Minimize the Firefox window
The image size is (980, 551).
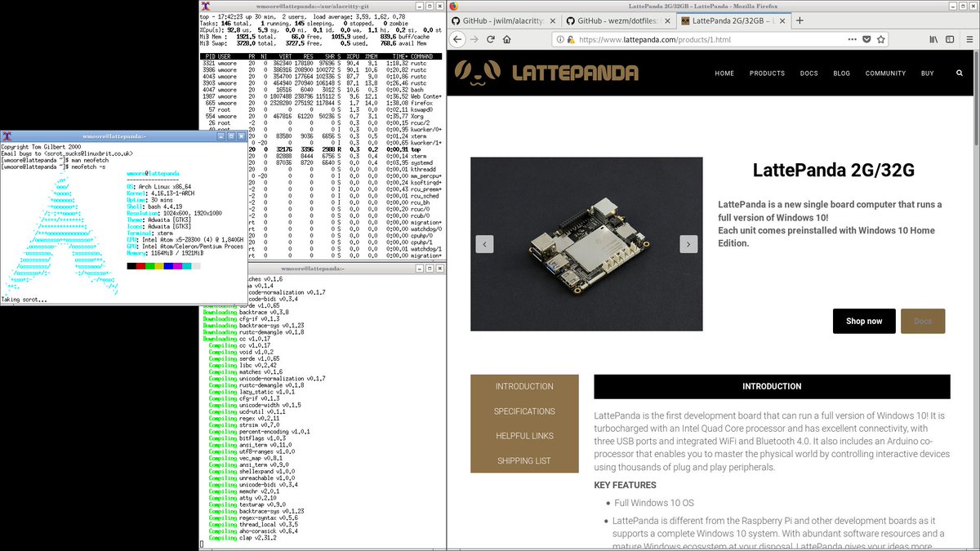click(951, 5)
